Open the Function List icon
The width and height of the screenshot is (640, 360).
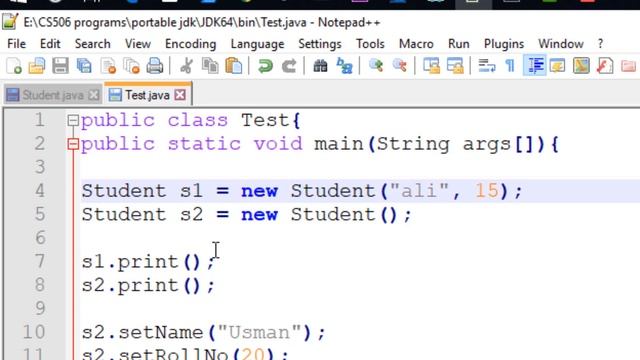(604, 66)
